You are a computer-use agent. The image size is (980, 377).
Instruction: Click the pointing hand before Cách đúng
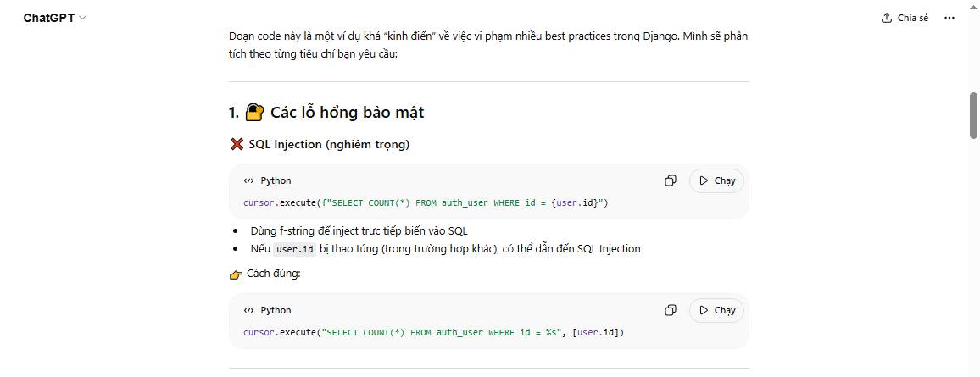(236, 274)
